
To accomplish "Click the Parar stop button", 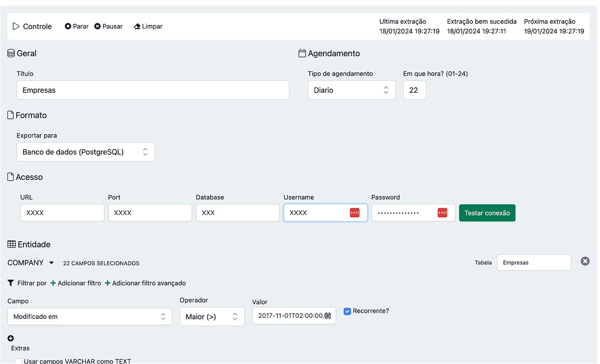I will click(76, 26).
